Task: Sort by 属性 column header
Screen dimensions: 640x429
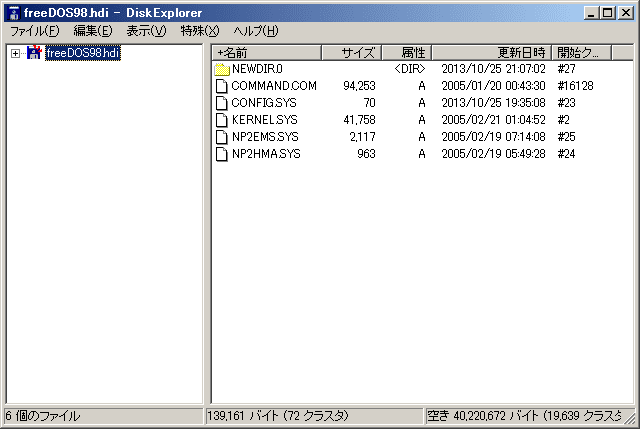Action: click(407, 53)
